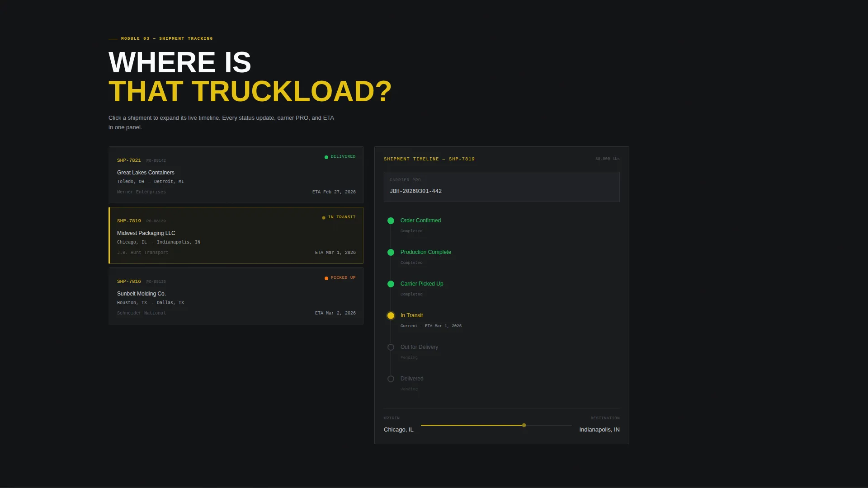
Task: Click the Chicago, IL origin label
Action: 398,430
